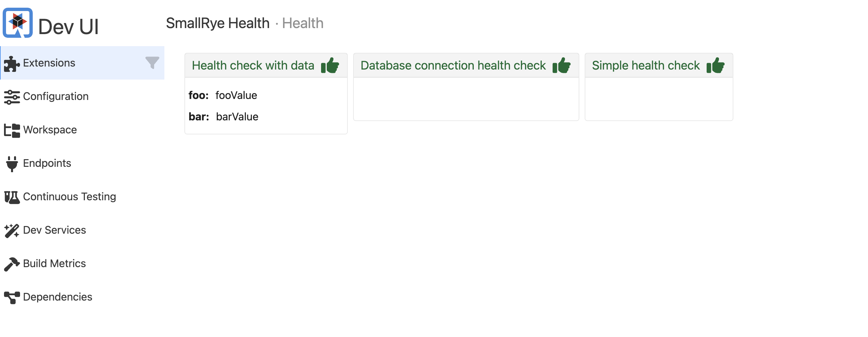Click thumbs-up on Database connection health check
Viewport: 868px width, 337px height.
point(561,65)
